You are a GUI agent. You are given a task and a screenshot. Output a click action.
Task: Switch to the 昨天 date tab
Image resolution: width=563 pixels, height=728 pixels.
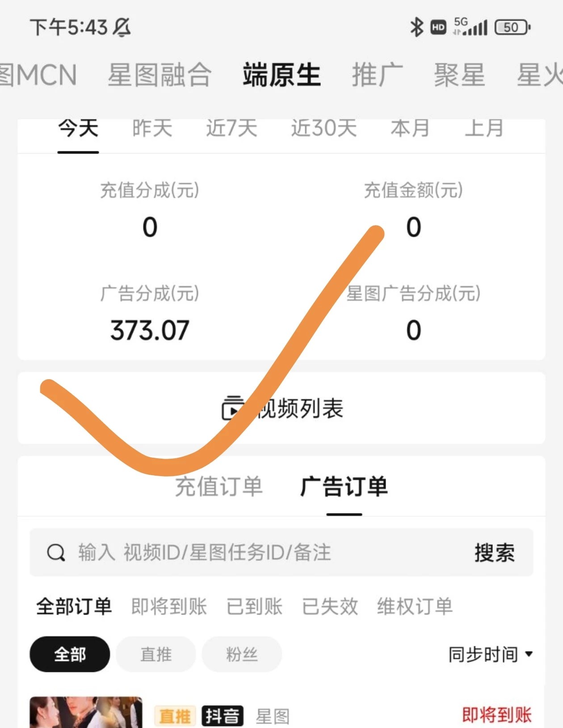point(152,129)
